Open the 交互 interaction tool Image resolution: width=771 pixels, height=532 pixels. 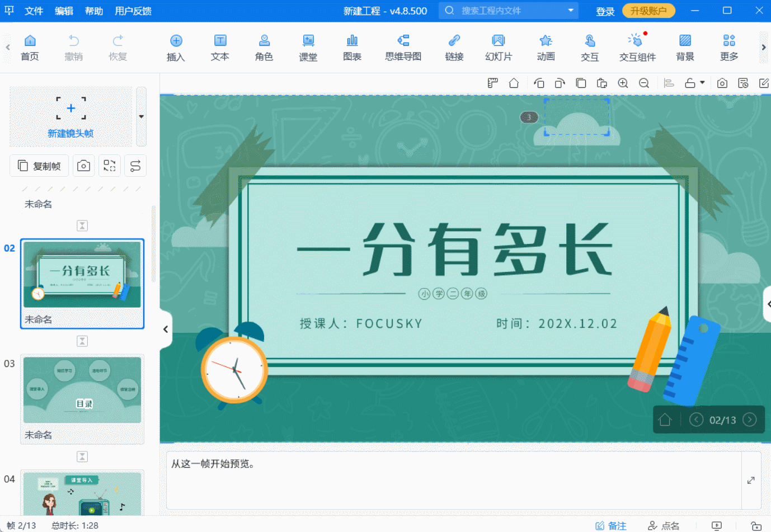point(590,48)
